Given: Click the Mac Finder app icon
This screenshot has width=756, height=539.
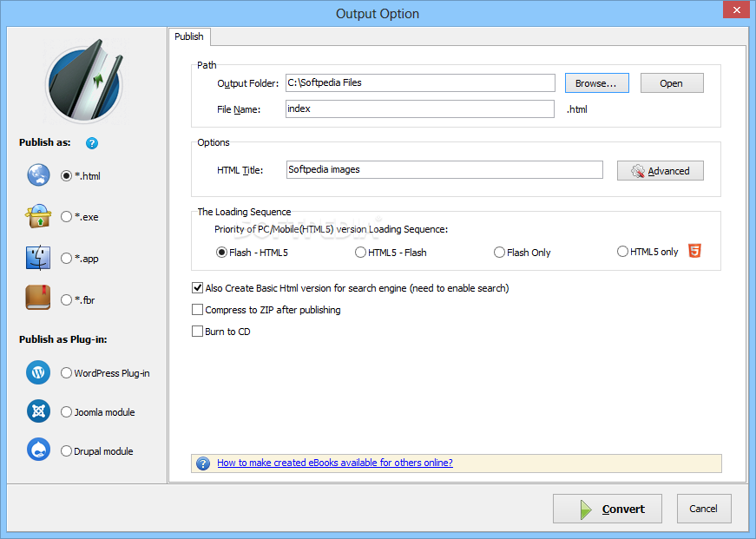Looking at the screenshot, I should tap(38, 258).
